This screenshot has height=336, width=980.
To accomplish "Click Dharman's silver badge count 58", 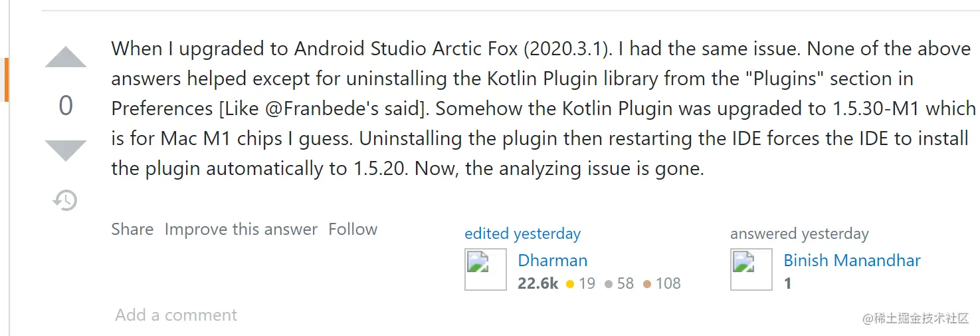I will tap(619, 283).
